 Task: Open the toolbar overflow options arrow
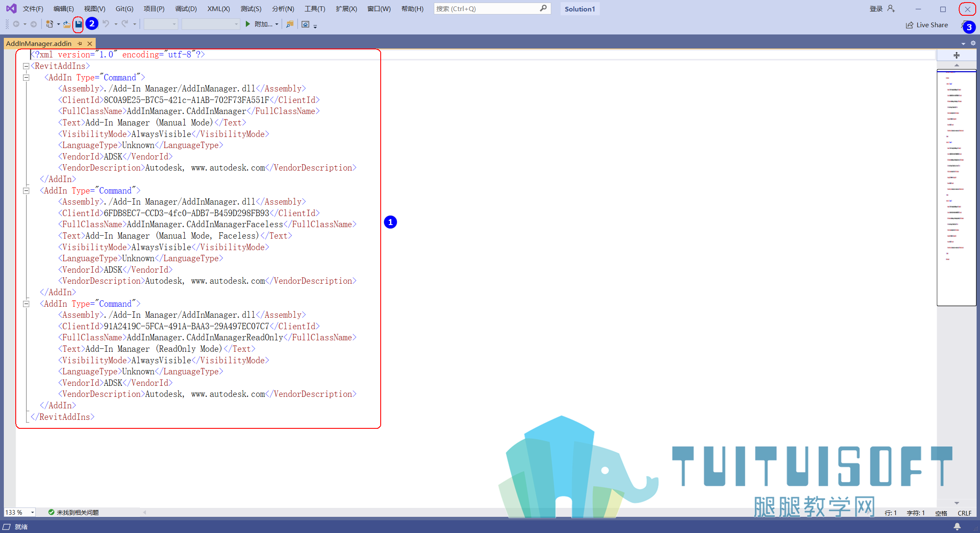(315, 26)
